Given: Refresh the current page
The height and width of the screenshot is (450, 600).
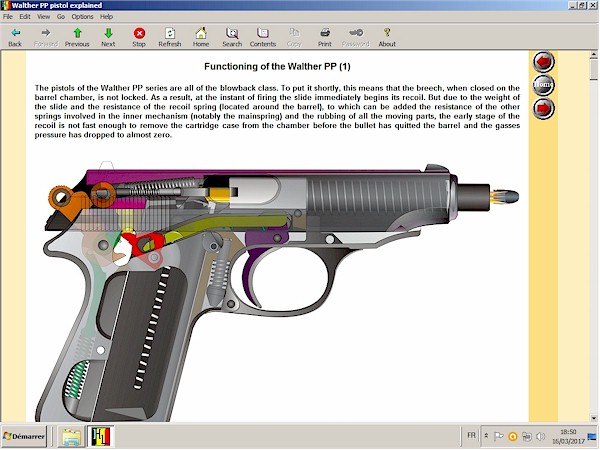Looking at the screenshot, I should (x=170, y=38).
